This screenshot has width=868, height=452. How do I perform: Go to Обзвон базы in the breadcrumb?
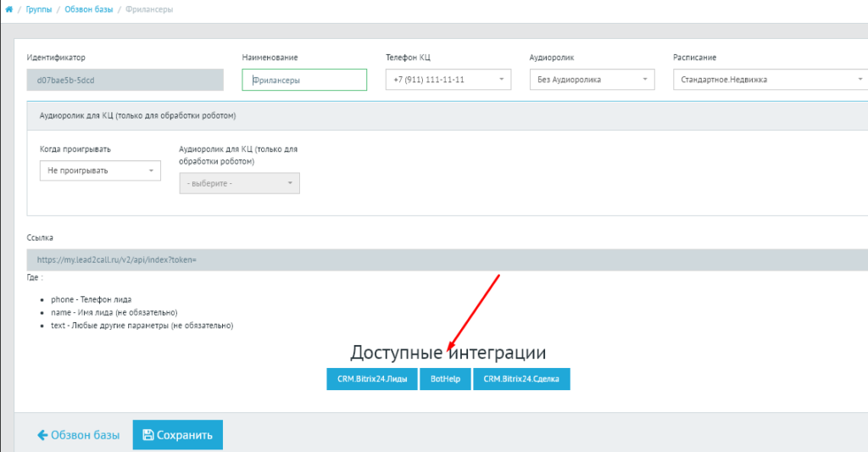click(88, 8)
